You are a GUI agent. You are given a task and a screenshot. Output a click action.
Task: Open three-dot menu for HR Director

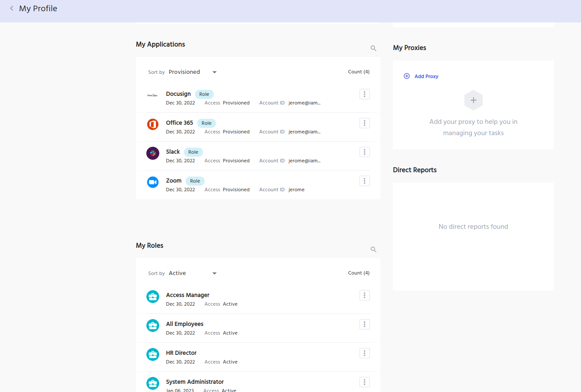pyautogui.click(x=364, y=353)
